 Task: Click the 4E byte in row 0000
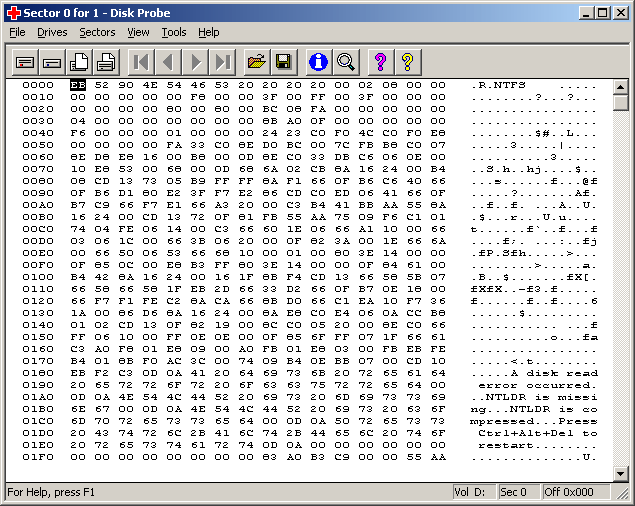tap(150, 85)
